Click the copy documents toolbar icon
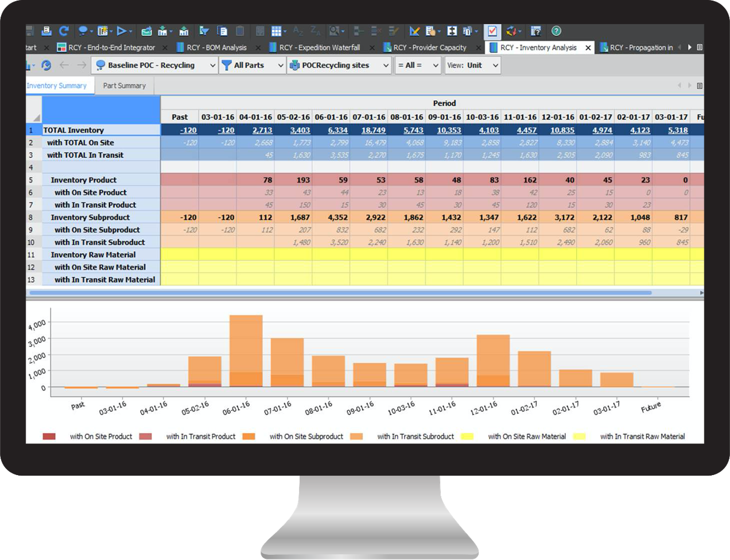 (223, 31)
